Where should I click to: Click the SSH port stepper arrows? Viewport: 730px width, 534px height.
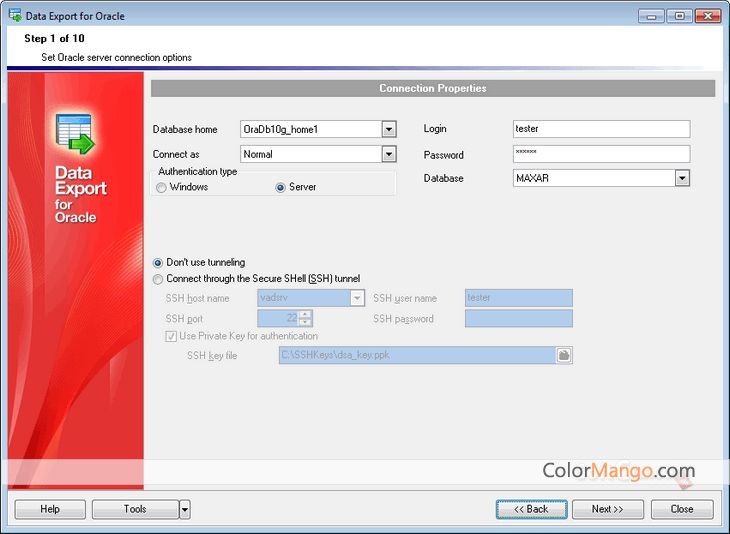point(305,318)
